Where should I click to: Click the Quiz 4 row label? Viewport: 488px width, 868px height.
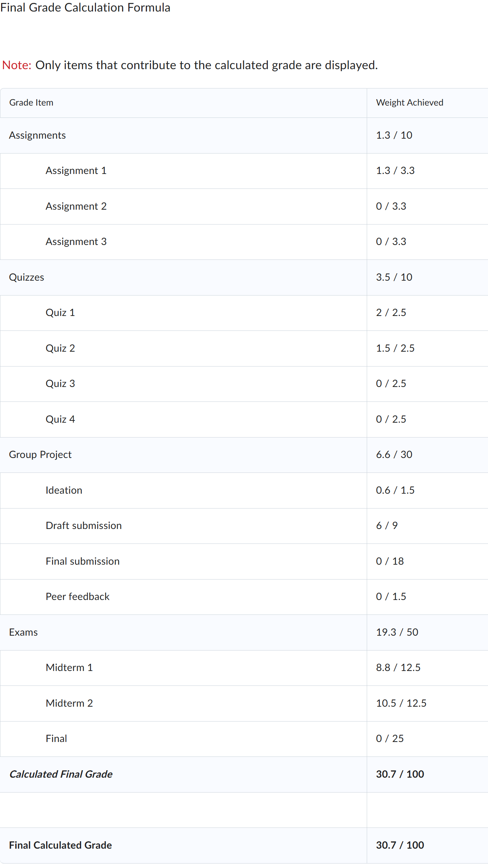click(60, 419)
